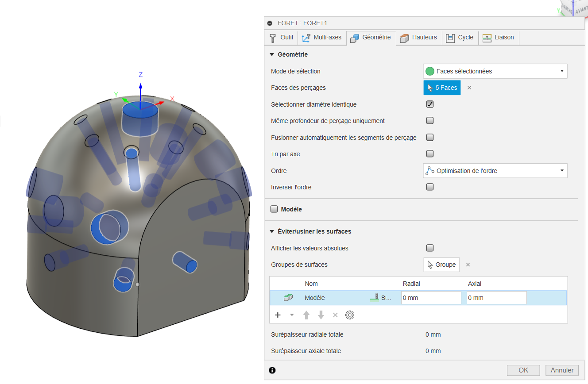Uncheck Sélectionner diamètre identique
Viewport: 588px width, 384px height.
point(429,104)
